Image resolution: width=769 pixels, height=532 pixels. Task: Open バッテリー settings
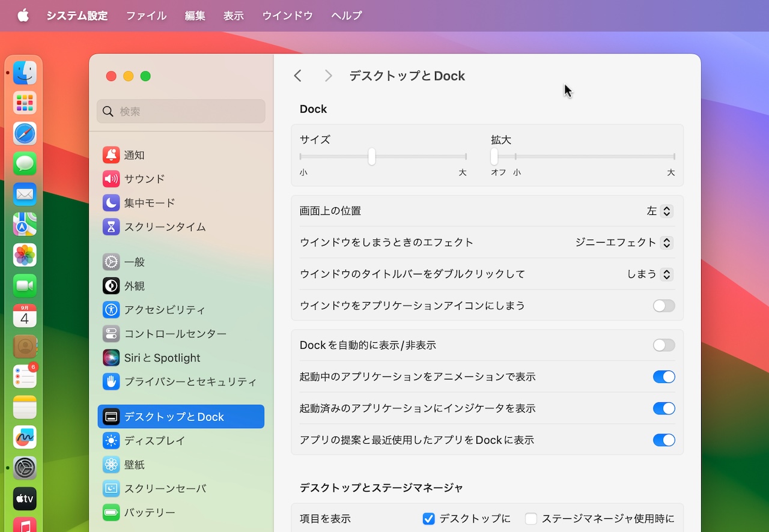pyautogui.click(x=181, y=513)
